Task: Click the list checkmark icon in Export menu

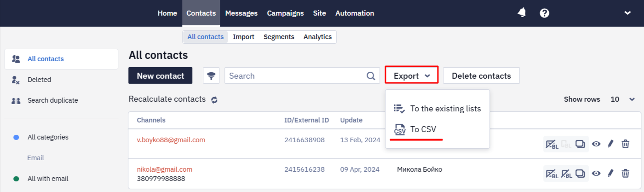Action: pyautogui.click(x=399, y=109)
